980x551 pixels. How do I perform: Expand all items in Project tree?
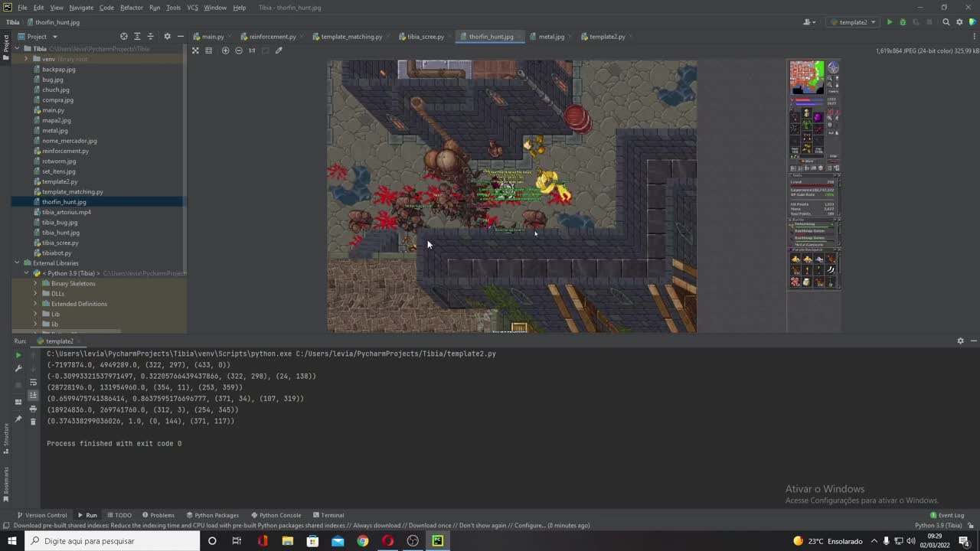(x=137, y=37)
